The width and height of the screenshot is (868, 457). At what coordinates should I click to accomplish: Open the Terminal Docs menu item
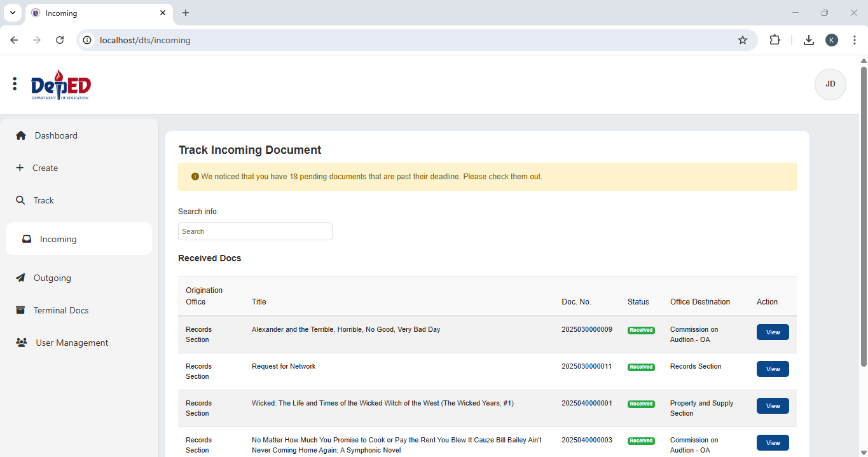(x=79, y=310)
